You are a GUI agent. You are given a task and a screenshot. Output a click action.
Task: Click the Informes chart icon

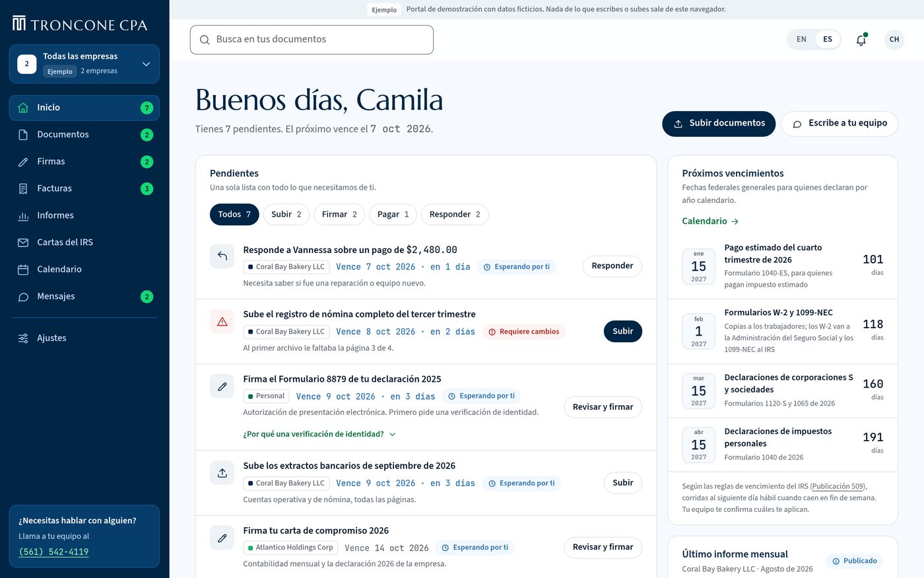tap(23, 216)
